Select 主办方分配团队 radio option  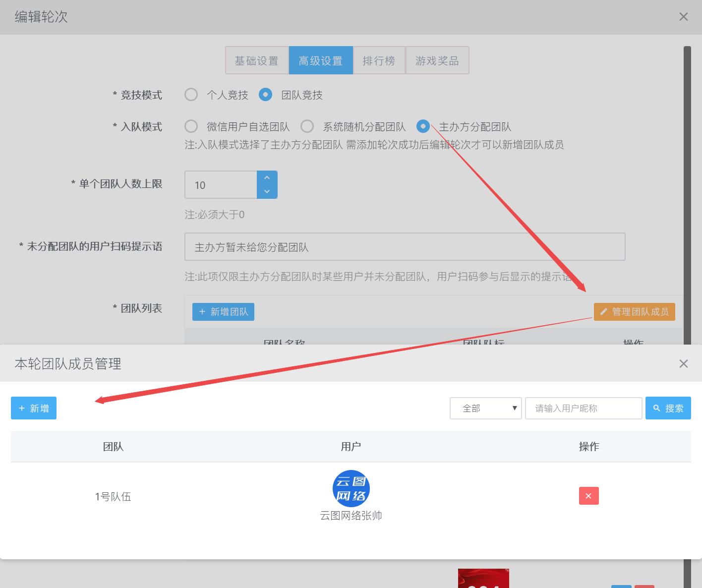point(423,126)
